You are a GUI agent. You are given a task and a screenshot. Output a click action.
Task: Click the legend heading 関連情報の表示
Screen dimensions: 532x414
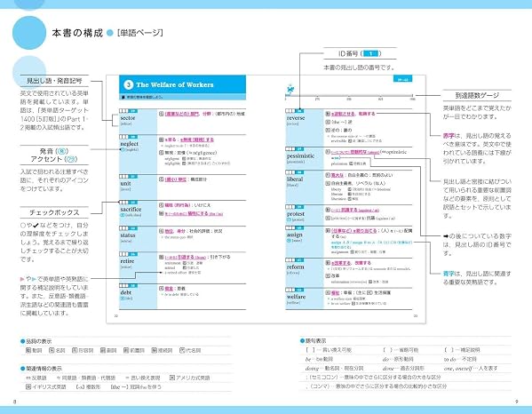[x=44, y=368]
